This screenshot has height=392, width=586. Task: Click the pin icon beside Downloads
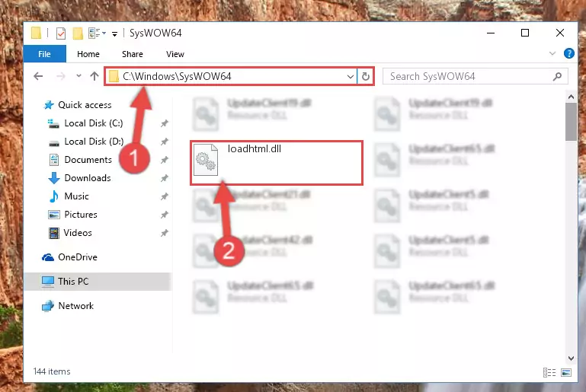pyautogui.click(x=164, y=178)
